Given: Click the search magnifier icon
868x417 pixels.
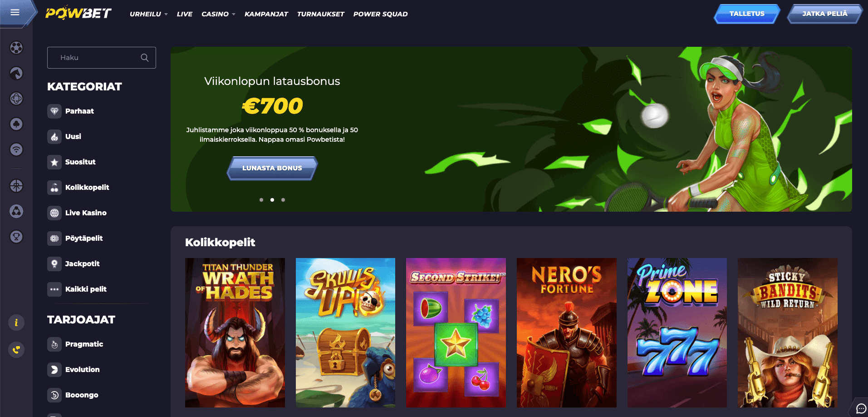Looking at the screenshot, I should coord(145,58).
